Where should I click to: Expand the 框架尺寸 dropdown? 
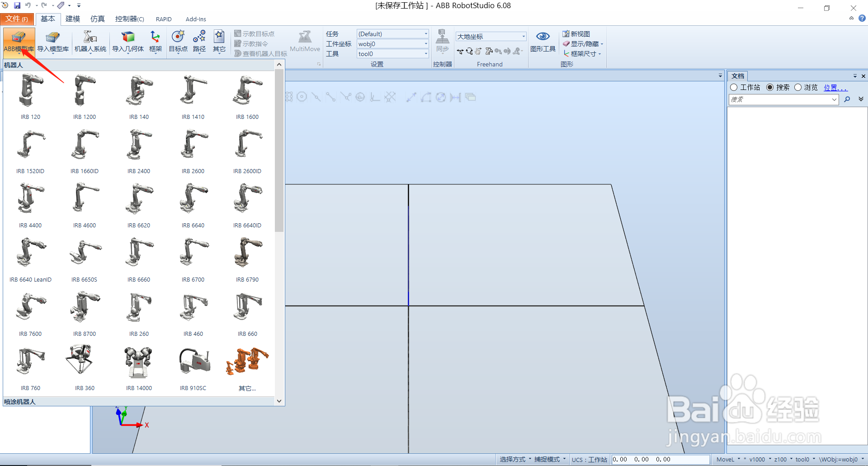pos(599,54)
